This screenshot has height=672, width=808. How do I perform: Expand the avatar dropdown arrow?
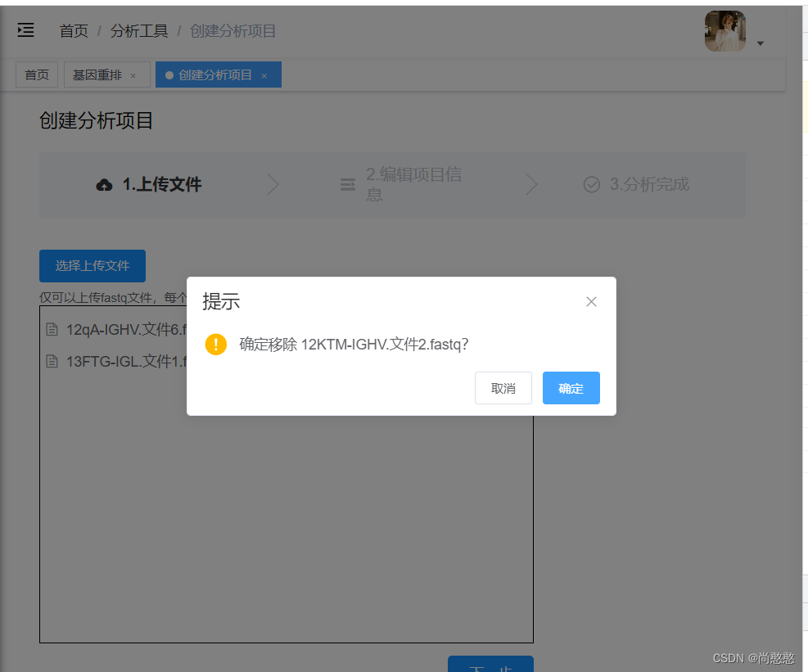(760, 43)
